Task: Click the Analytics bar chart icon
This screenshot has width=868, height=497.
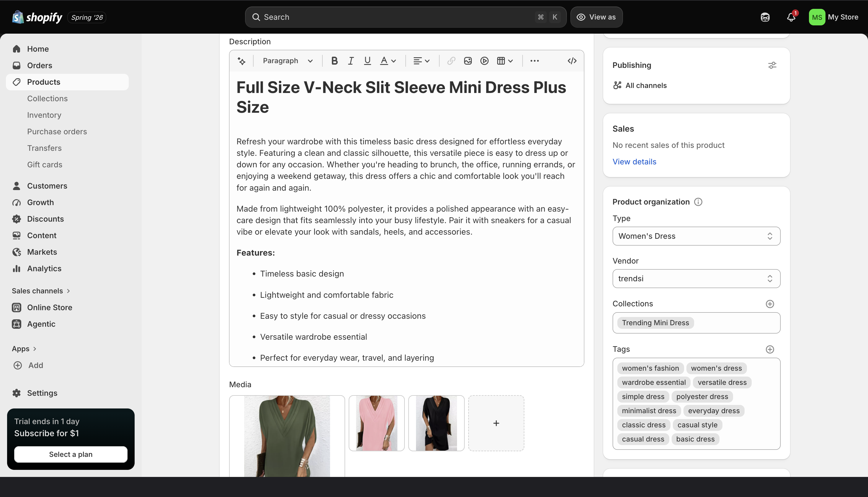Action: pos(17,269)
